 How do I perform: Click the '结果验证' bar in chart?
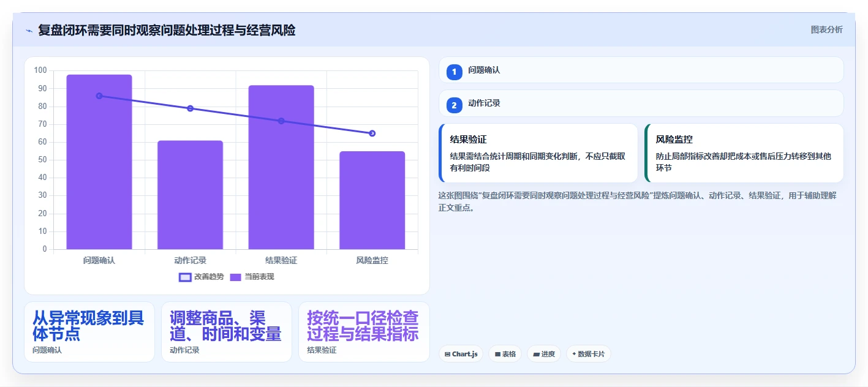(281, 167)
